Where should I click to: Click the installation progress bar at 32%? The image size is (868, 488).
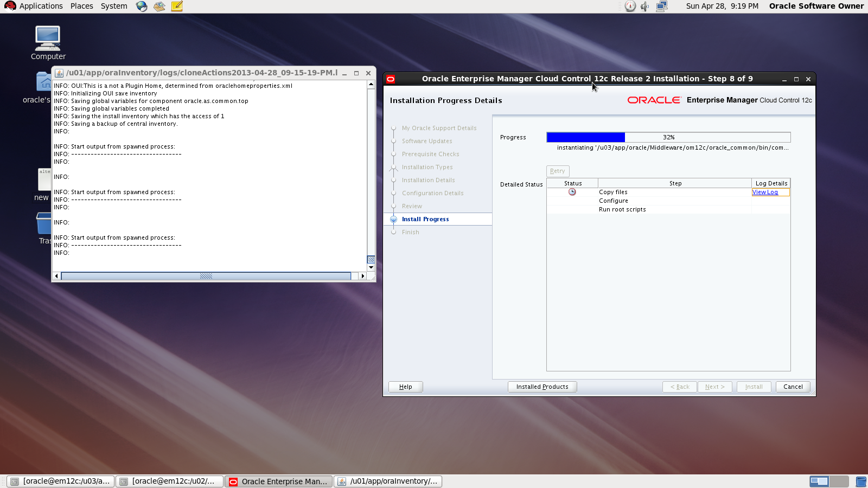(x=668, y=137)
